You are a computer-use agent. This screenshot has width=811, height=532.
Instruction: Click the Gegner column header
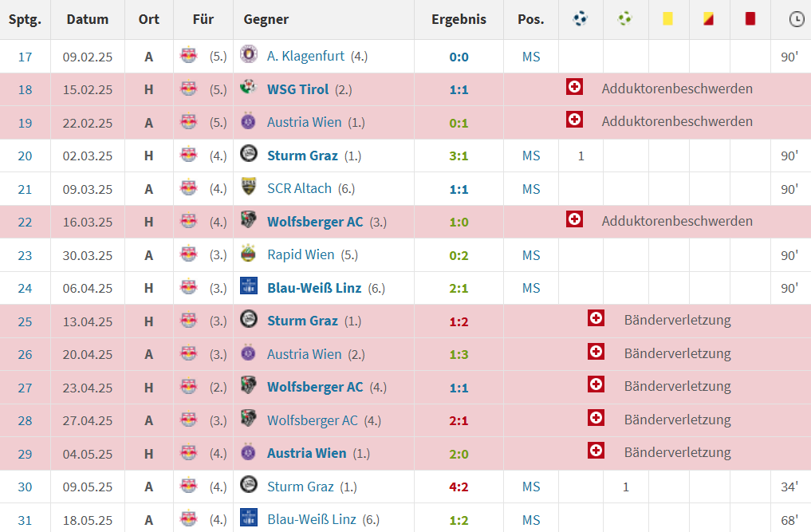[266, 19]
